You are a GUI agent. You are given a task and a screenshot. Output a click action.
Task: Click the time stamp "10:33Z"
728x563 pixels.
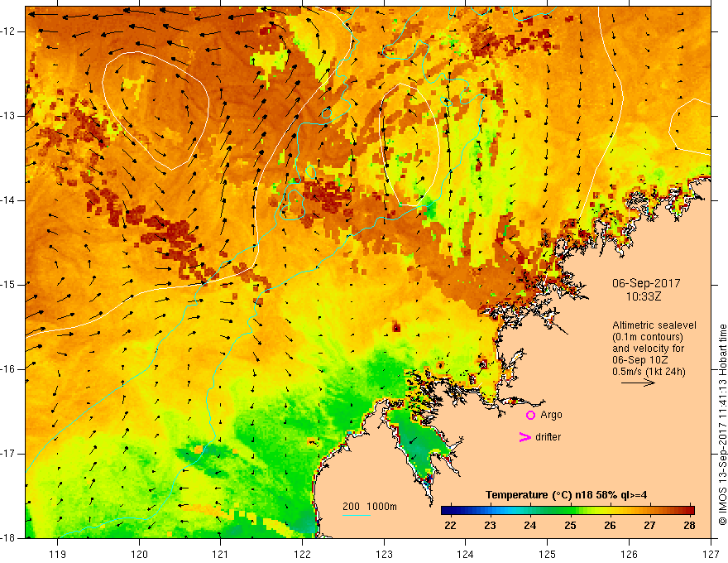644,296
